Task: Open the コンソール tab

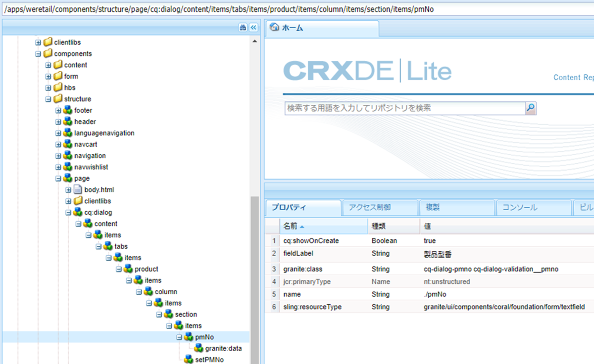Action: [534, 208]
